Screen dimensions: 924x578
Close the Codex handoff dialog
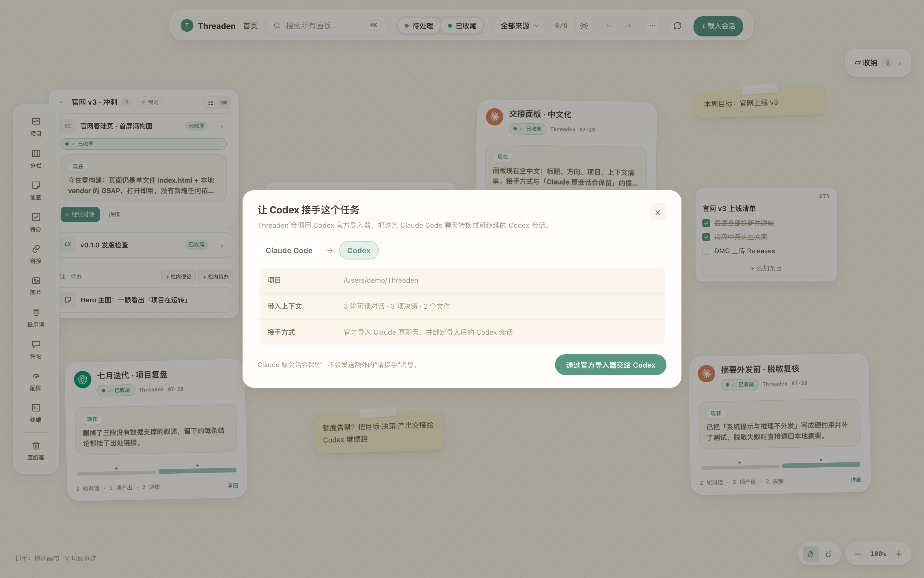tap(657, 212)
